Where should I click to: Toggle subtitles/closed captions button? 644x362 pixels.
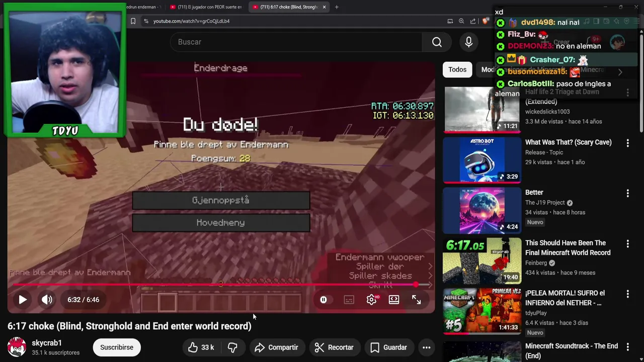(x=349, y=300)
